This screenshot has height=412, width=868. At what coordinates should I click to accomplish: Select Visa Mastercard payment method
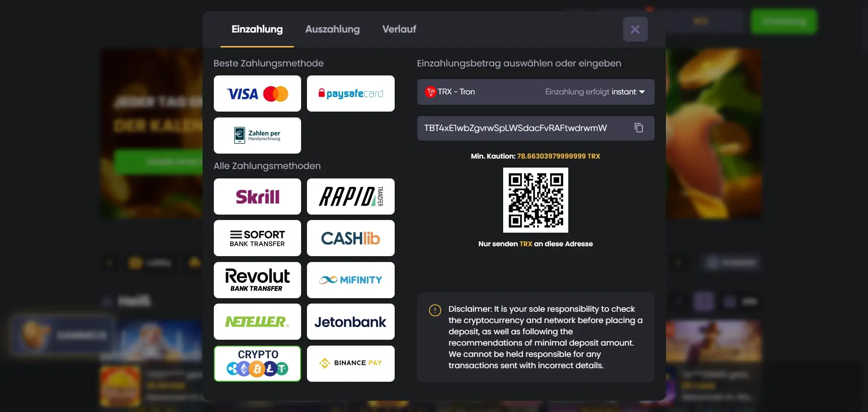(257, 94)
